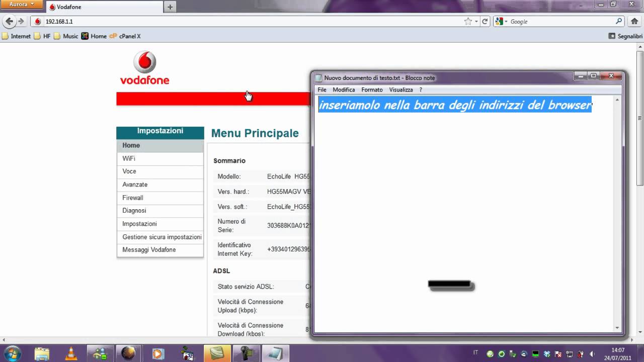Open the cPanel X bookmark

[125, 36]
